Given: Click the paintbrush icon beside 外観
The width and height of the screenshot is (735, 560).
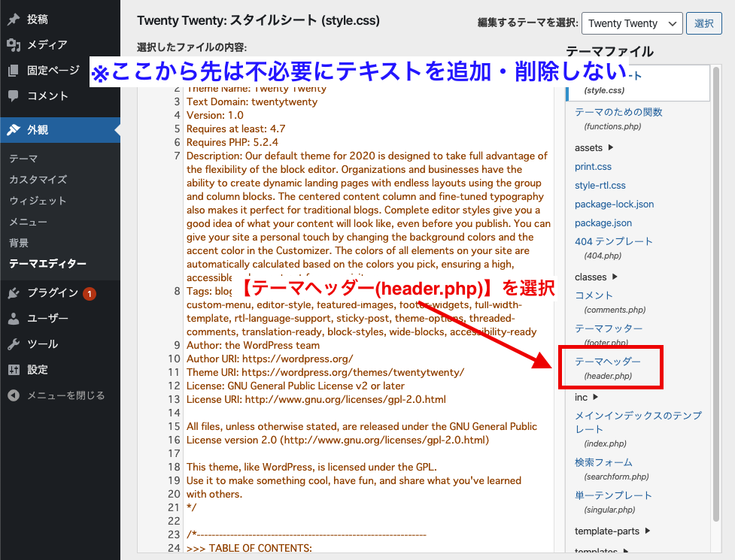Looking at the screenshot, I should tap(14, 130).
